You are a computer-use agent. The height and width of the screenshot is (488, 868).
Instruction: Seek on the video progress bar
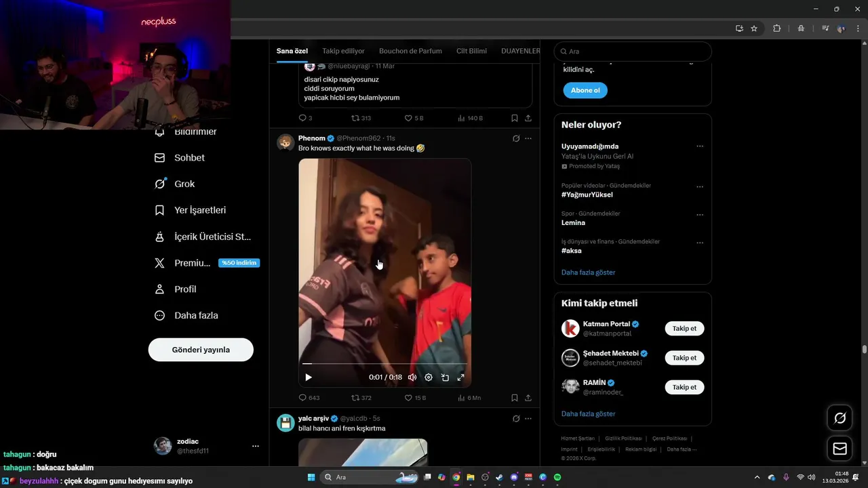(x=384, y=364)
